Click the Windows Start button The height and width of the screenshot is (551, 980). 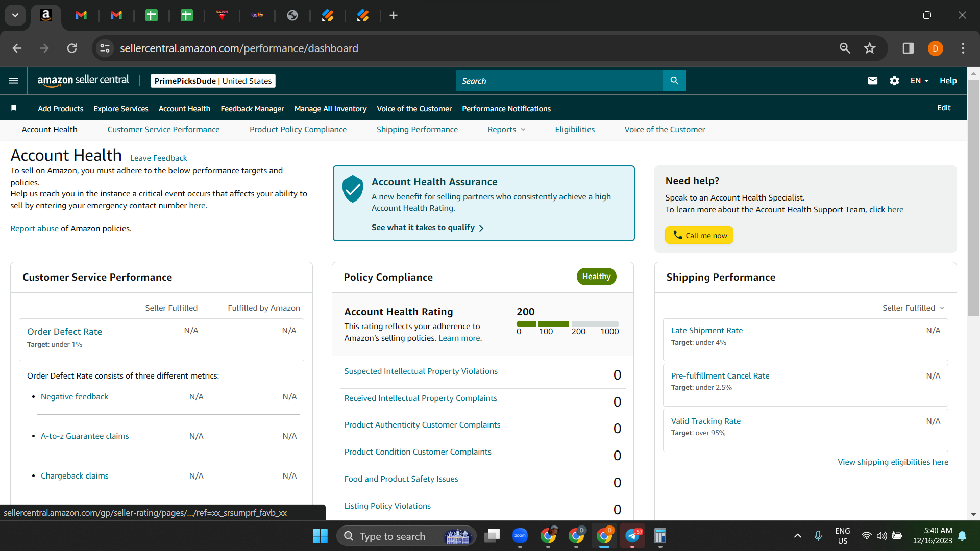pos(320,536)
